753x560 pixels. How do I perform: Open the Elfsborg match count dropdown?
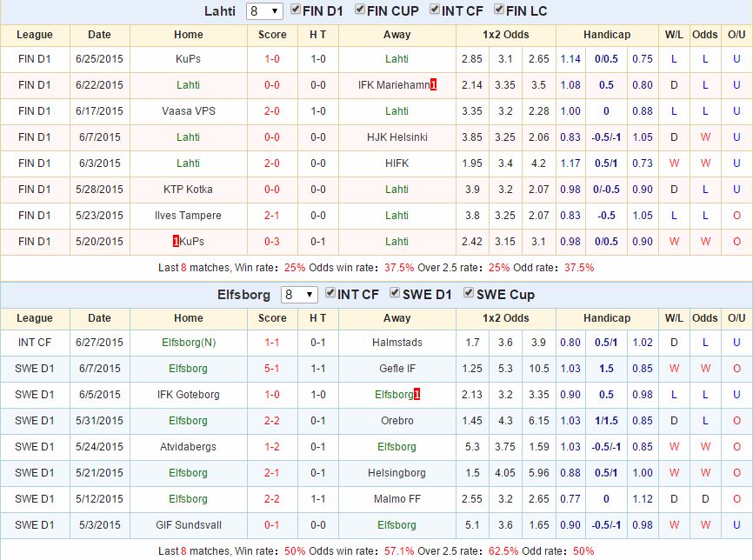[x=299, y=295]
